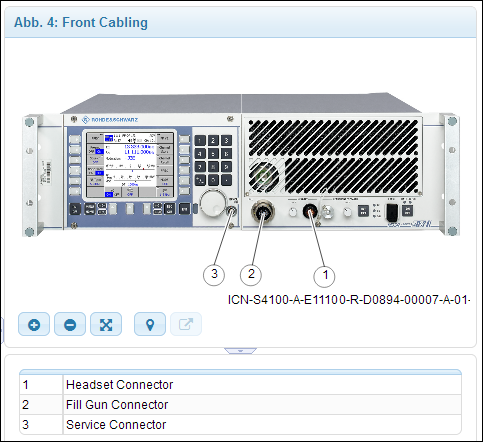Click the numeric keypad on the radio image
Screen dimensions: 483x442
[x=213, y=160]
